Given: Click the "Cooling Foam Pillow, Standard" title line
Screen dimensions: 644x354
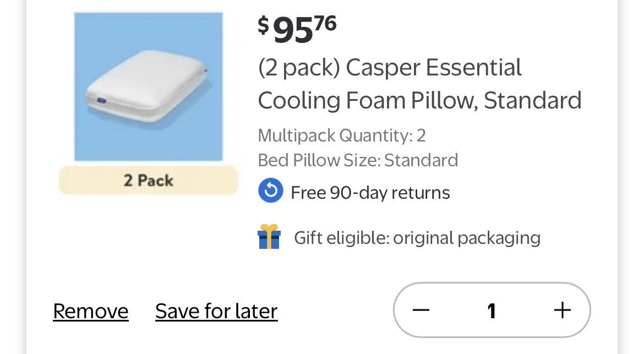Looking at the screenshot, I should [x=419, y=101].
